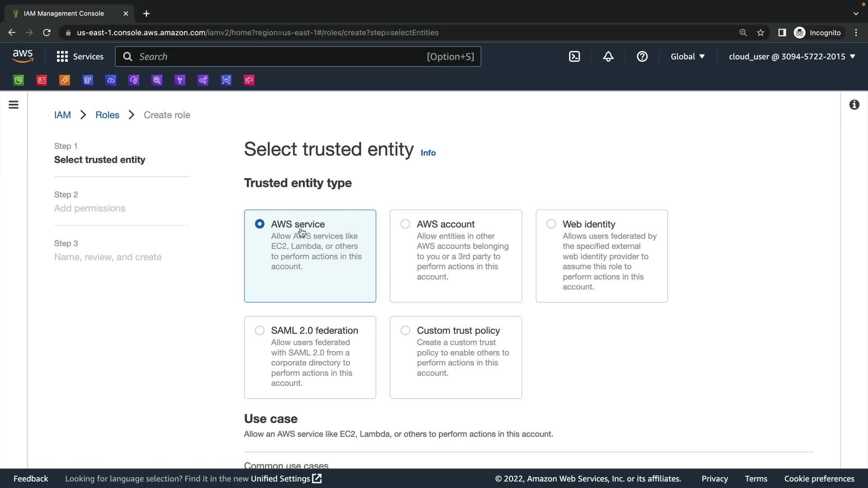
Task: Open the Services menu grid
Action: [x=80, y=56]
